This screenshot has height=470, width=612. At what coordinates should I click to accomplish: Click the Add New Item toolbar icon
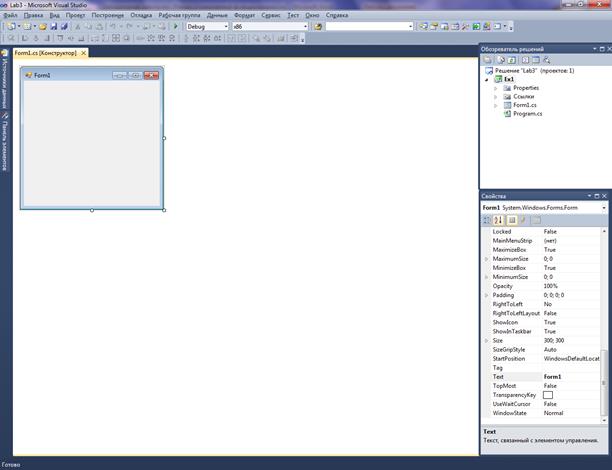pos(27,27)
